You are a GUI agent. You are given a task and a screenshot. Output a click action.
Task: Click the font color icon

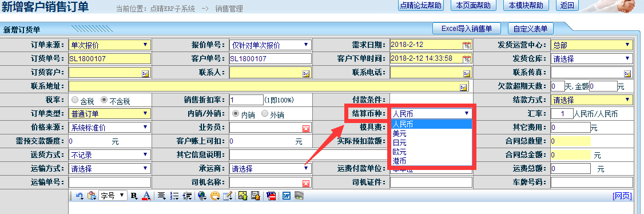(x=146, y=196)
